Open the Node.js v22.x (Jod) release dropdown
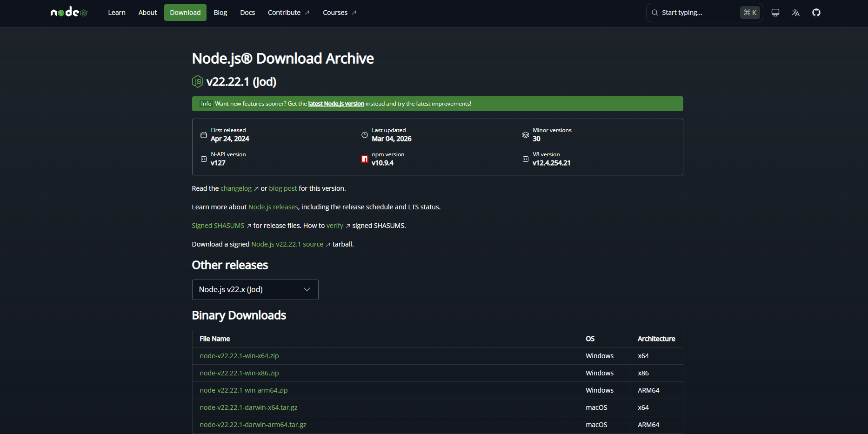The width and height of the screenshot is (868, 434). pyautogui.click(x=255, y=290)
